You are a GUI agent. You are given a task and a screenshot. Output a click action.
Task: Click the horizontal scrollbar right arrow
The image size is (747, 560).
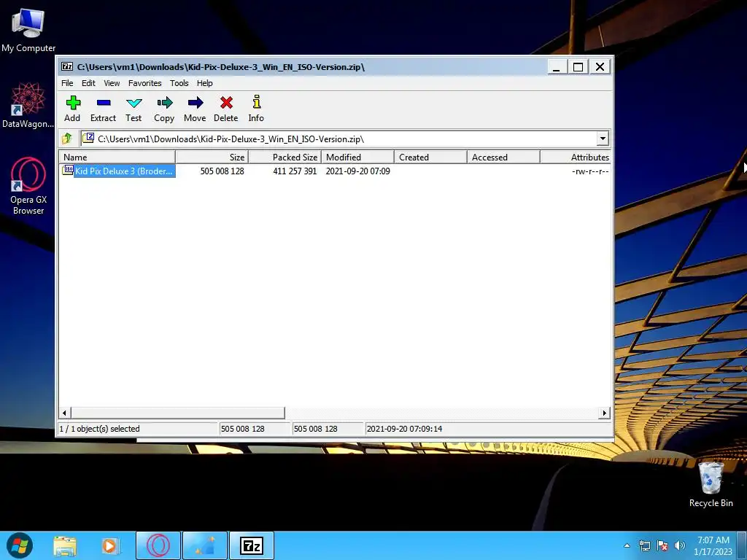tap(605, 413)
